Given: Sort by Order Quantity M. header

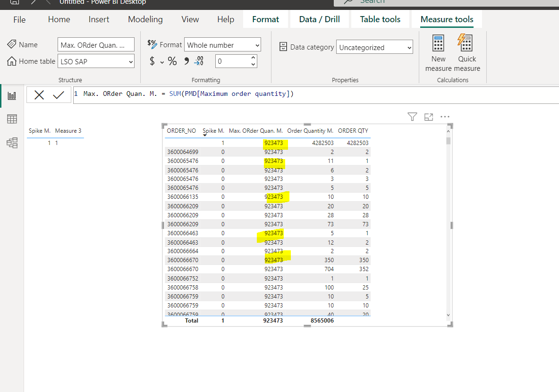Looking at the screenshot, I should [x=310, y=130].
